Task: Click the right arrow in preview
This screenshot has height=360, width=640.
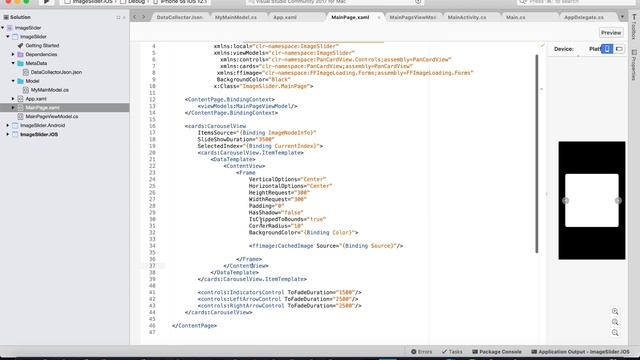Action: click(x=618, y=200)
